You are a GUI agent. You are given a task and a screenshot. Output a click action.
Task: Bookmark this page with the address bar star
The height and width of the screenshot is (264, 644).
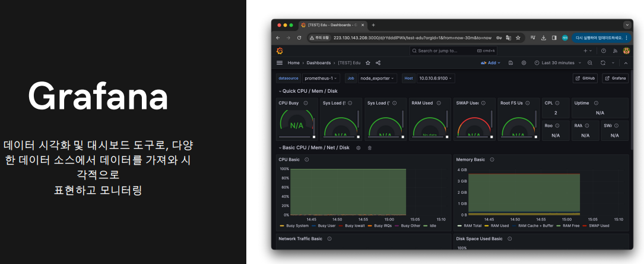click(x=518, y=38)
